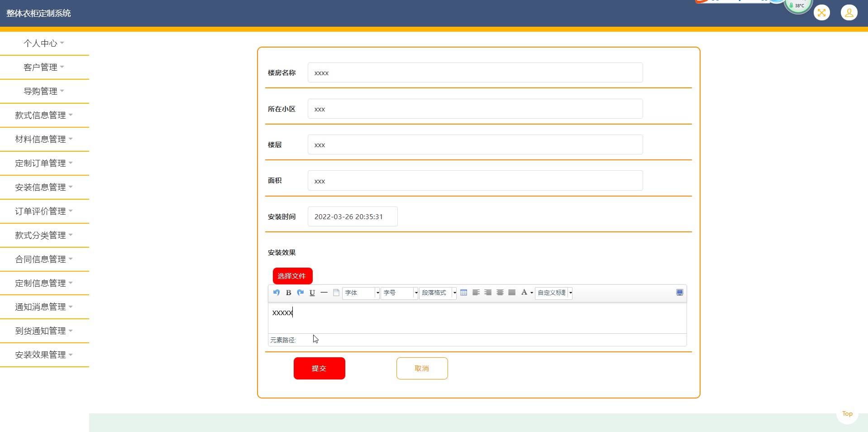
Task: Expand the 个人中心 sidebar menu
Action: click(x=44, y=43)
